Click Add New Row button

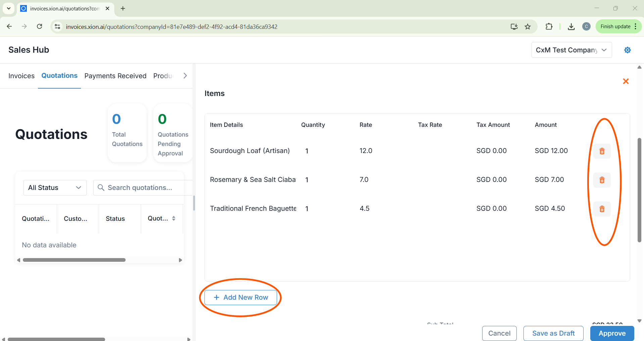[x=241, y=297]
